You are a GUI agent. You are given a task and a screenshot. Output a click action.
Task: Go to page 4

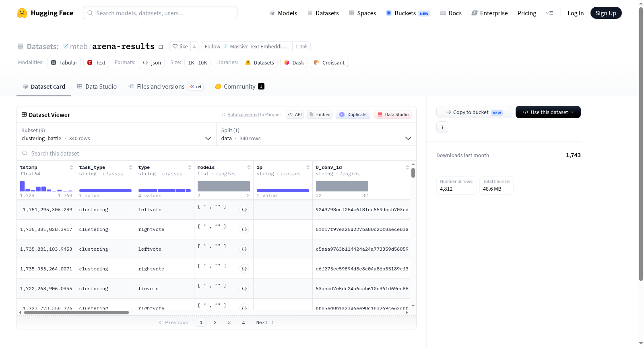tap(244, 322)
